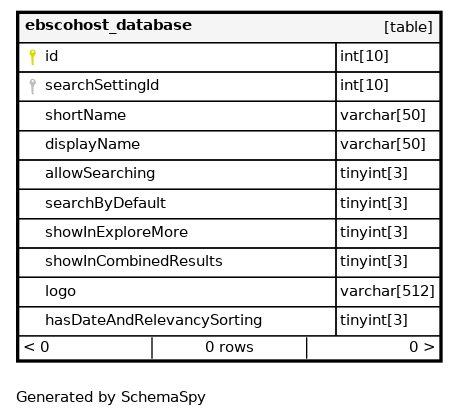Click the '< 0' parents count cell
The width and height of the screenshot is (459, 417).
click(x=85, y=348)
